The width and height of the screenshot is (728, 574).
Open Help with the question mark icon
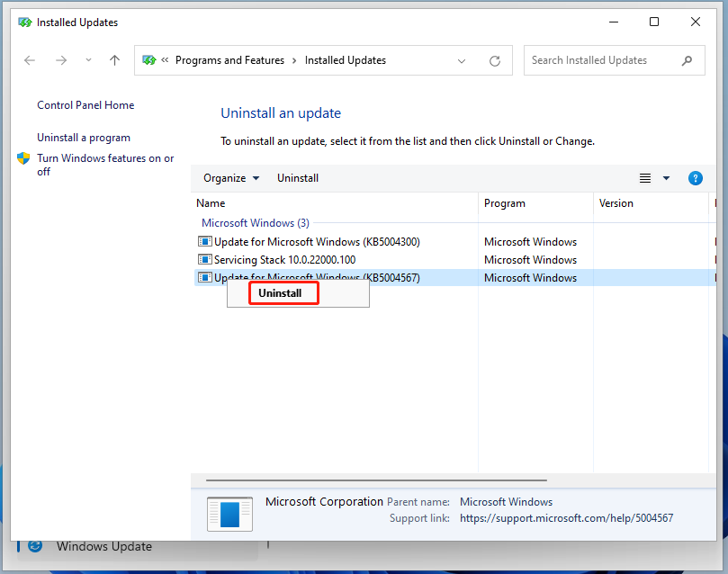point(695,178)
